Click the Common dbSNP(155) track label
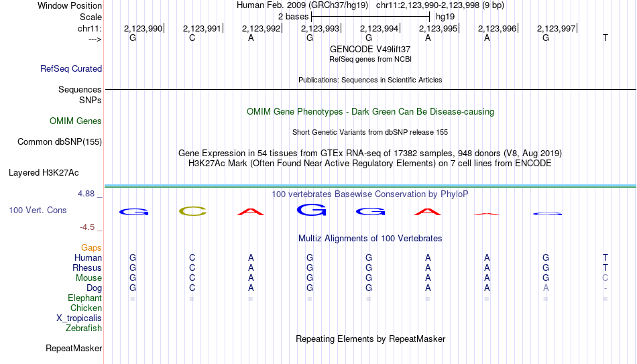637x364 pixels. [60, 142]
